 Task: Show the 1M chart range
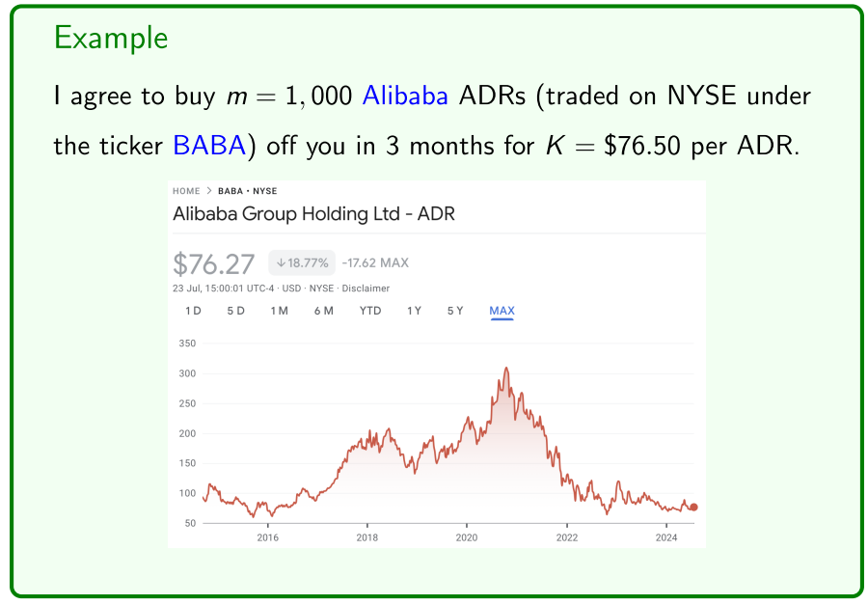coord(279,311)
